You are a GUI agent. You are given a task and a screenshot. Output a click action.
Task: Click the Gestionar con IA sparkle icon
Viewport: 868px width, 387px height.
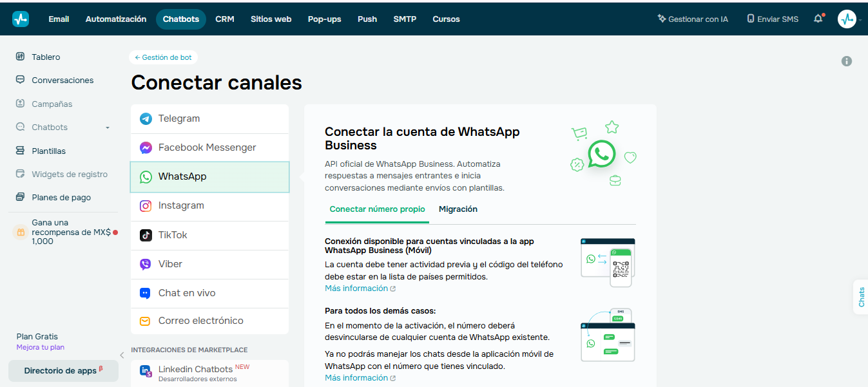pos(661,19)
